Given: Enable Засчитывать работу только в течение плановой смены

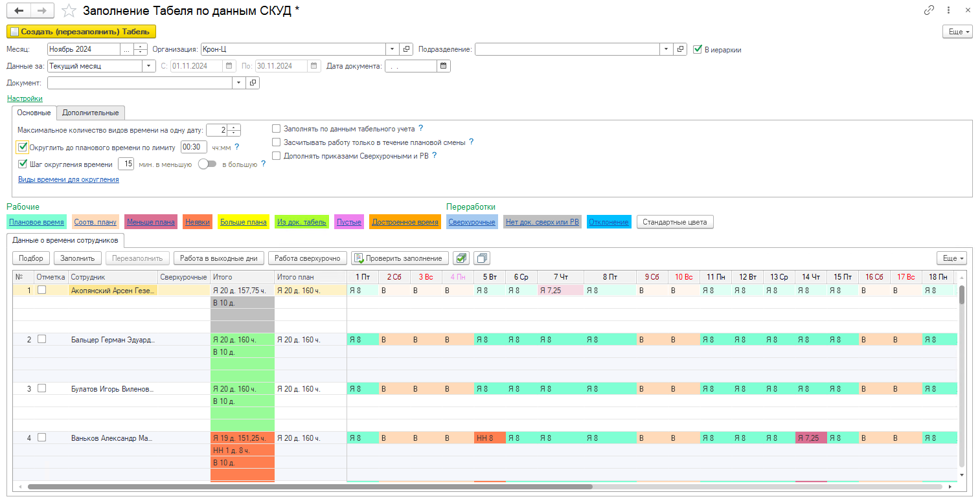Looking at the screenshot, I should pyautogui.click(x=277, y=142).
